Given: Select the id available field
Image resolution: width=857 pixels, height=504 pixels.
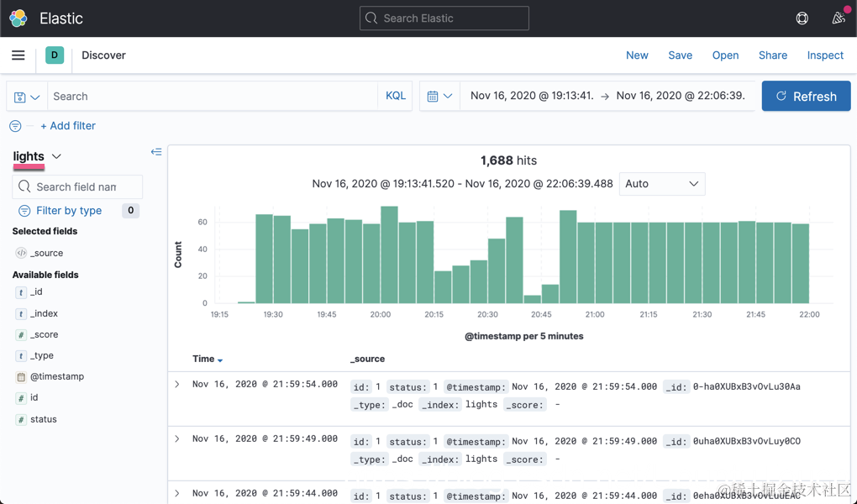Looking at the screenshot, I should tap(34, 398).
